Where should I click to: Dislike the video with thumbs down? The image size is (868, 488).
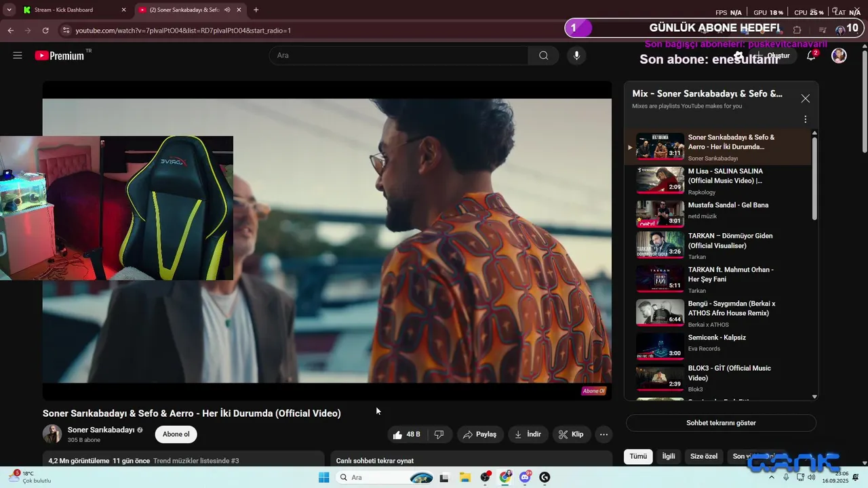(439, 434)
